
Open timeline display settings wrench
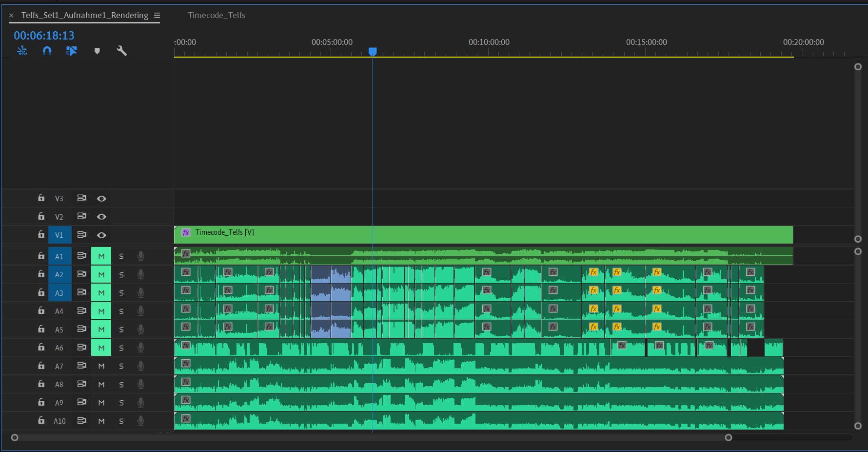point(121,51)
